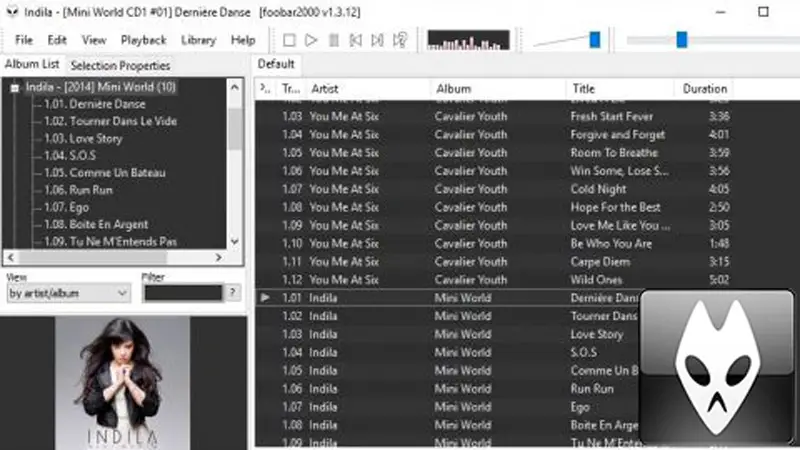Click the random playback icon

(x=401, y=40)
